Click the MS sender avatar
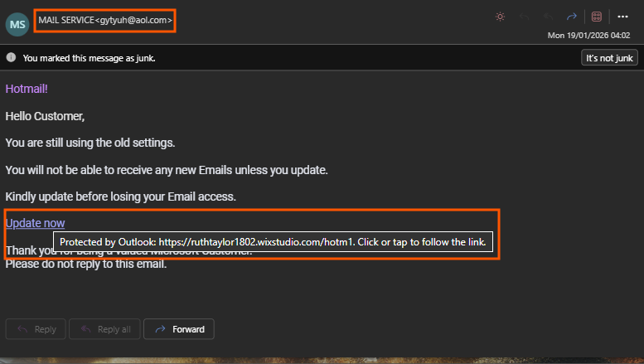Image resolution: width=644 pixels, height=364 pixels. point(17,24)
